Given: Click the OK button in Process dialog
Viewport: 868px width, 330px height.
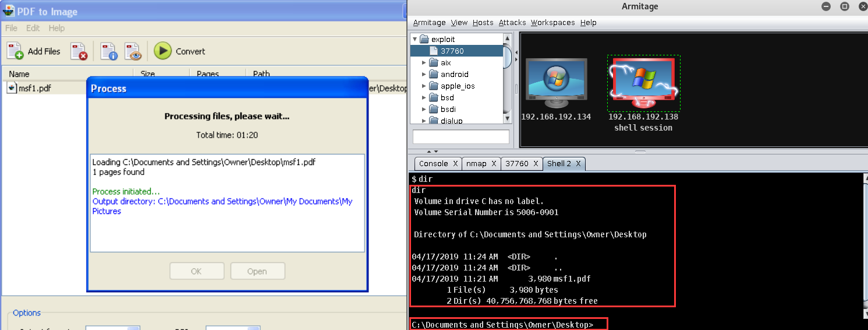Looking at the screenshot, I should [x=197, y=271].
